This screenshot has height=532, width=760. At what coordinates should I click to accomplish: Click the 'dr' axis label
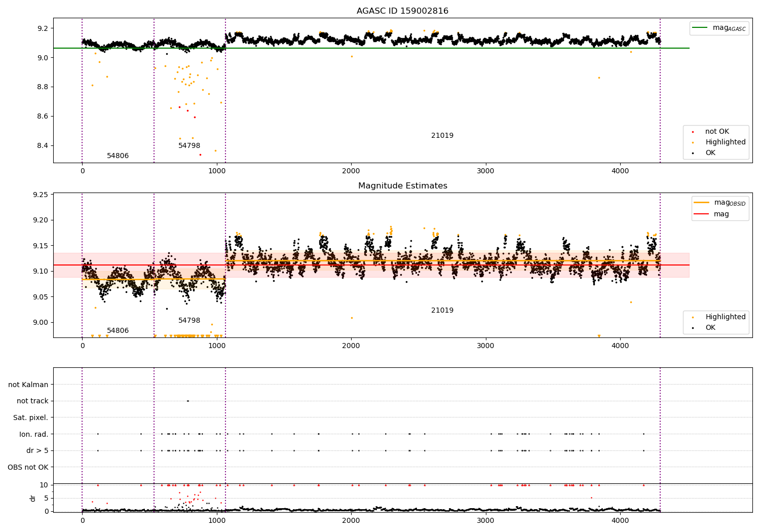point(33,499)
